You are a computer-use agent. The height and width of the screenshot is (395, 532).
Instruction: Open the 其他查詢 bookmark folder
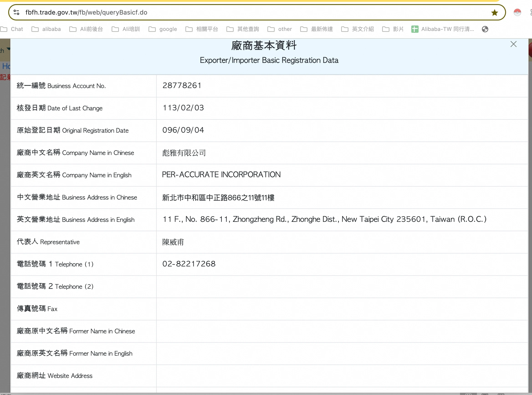click(243, 29)
